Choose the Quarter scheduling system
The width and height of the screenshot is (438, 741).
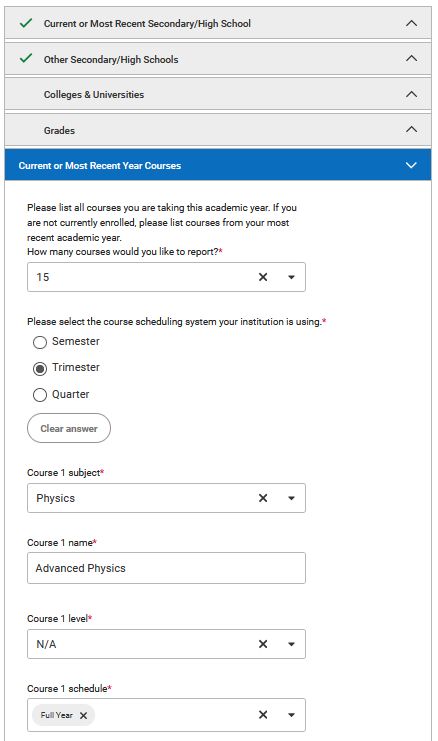click(x=40, y=395)
